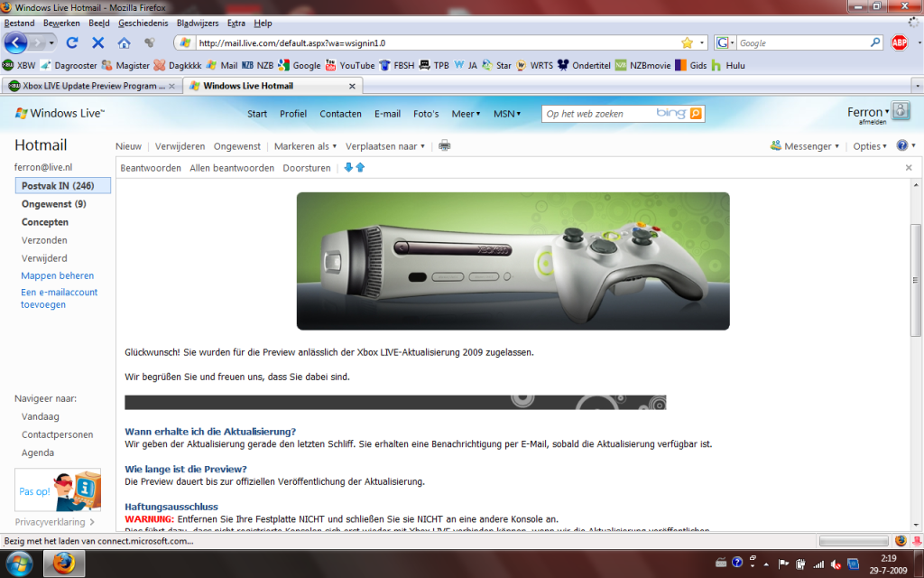
Task: Switch to Xbox LIVE Update Preview Program tab
Action: [x=92, y=86]
